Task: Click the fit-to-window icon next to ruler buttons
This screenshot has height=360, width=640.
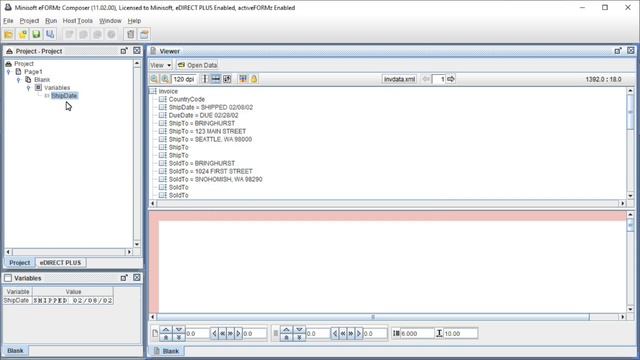Action: pos(227,79)
